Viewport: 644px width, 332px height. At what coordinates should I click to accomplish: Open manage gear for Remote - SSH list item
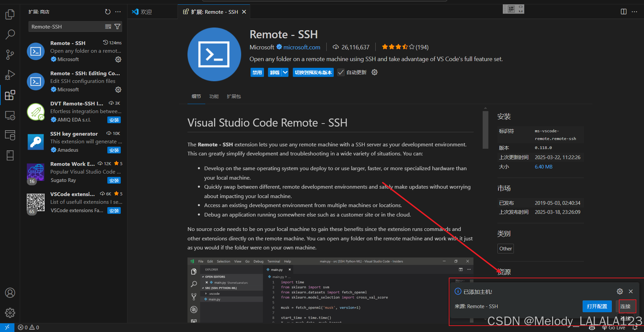tap(118, 59)
